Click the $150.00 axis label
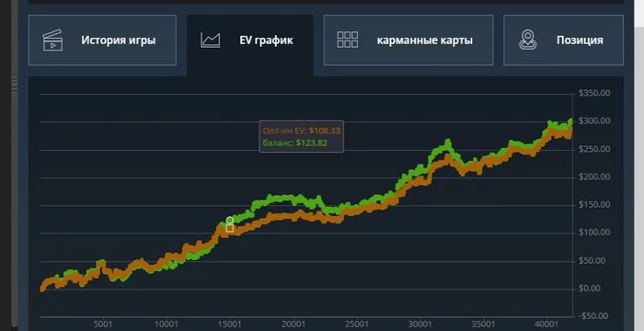The width and height of the screenshot is (644, 331). click(x=594, y=204)
